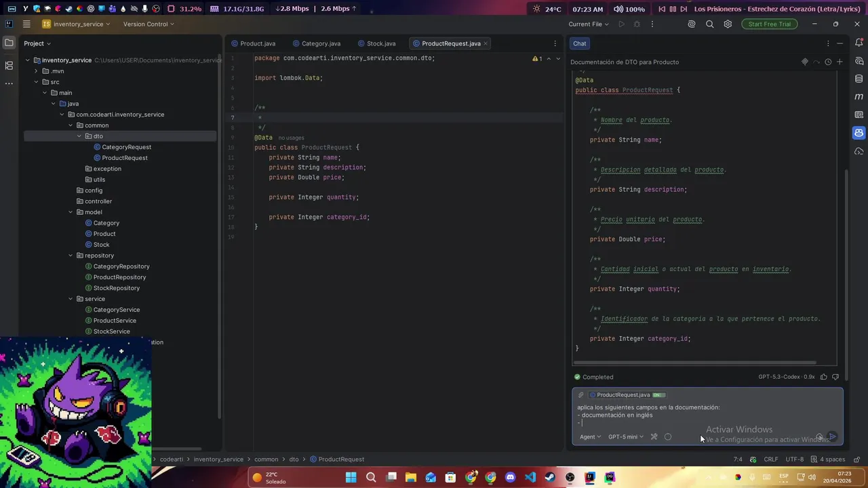This screenshot has width=868, height=488.
Task: Toggle ProductRequest.java context ON switch
Action: (x=658, y=395)
